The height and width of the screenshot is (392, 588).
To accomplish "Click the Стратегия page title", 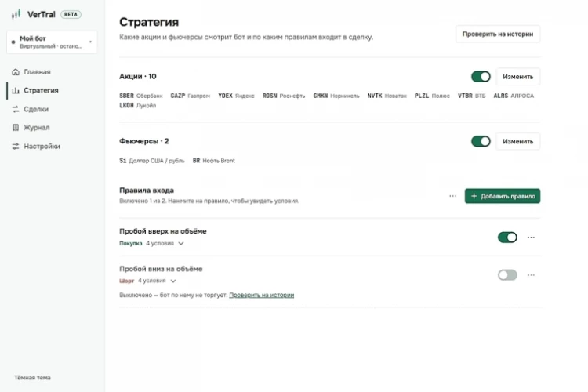I will tap(149, 22).
